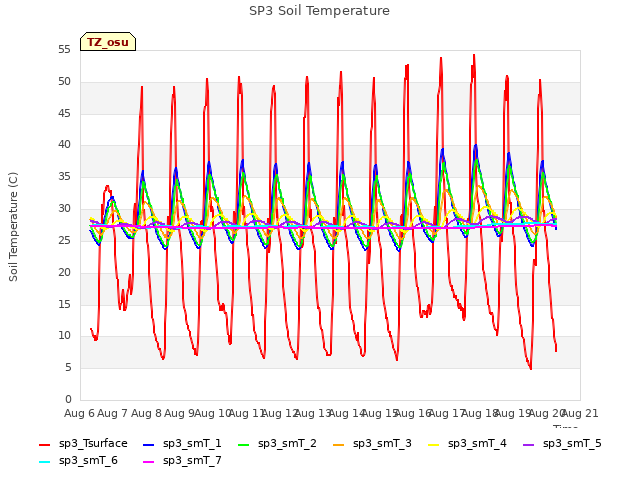
Task: Click the SP3 Soil Temperature chart title
Action: (320, 11)
